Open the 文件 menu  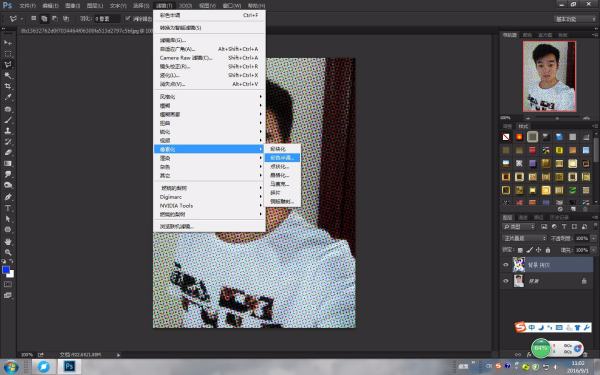click(x=28, y=6)
